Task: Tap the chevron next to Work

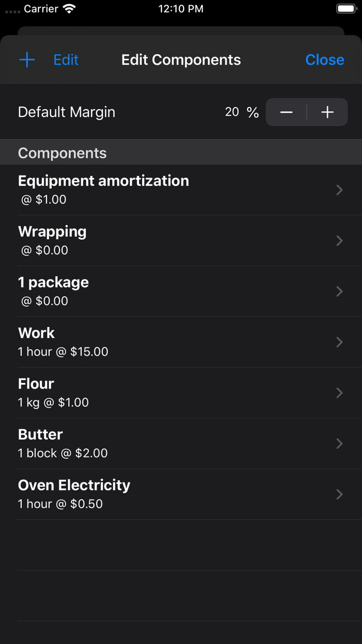Action: [x=339, y=342]
